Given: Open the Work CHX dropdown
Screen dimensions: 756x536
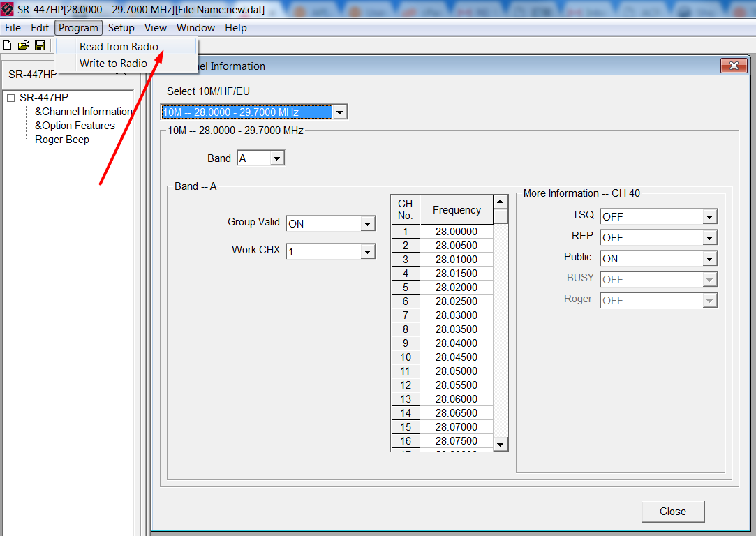Looking at the screenshot, I should pyautogui.click(x=367, y=252).
